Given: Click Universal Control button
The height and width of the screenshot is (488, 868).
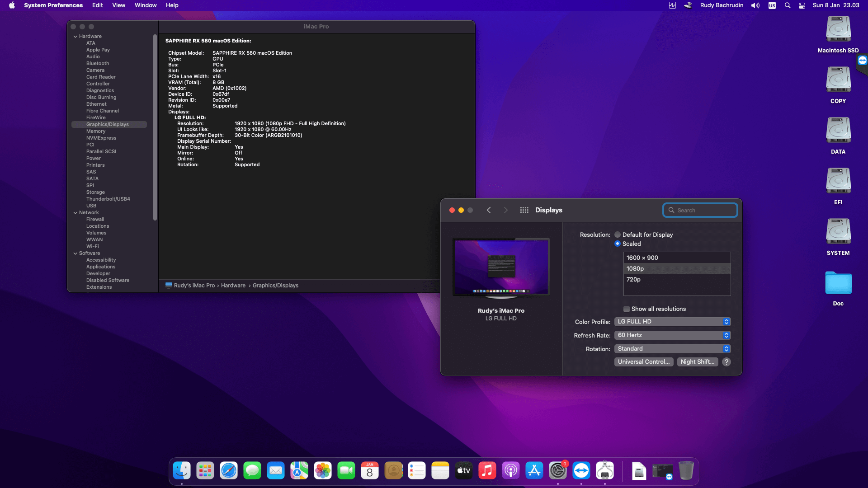Looking at the screenshot, I should (644, 362).
